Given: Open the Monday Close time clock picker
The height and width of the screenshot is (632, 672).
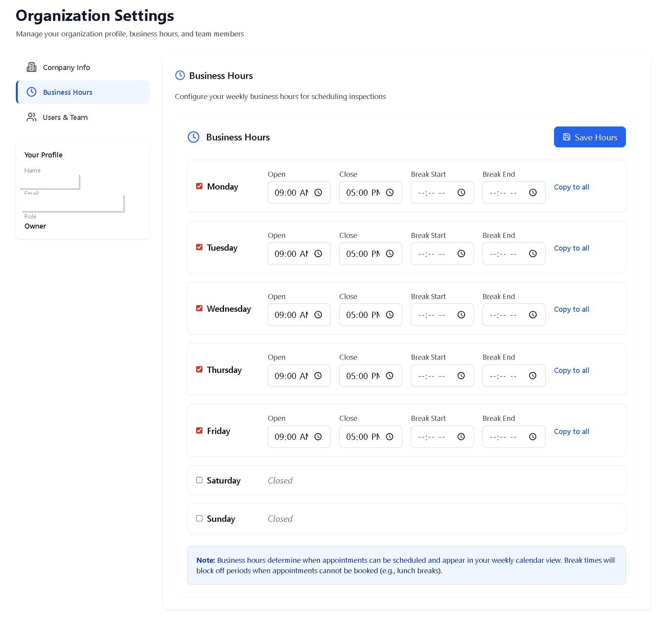Looking at the screenshot, I should coord(390,193).
